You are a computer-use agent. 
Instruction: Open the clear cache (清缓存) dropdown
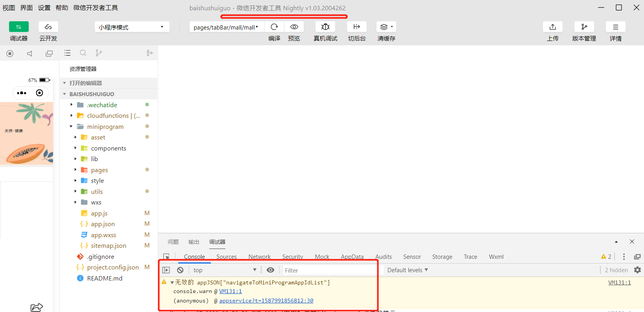386,27
